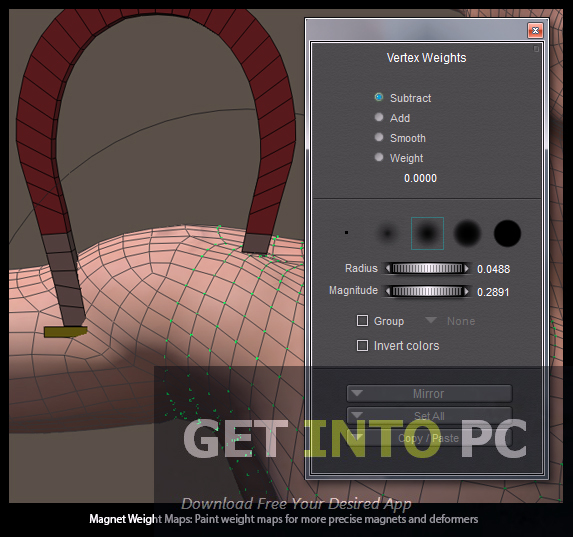Click the Vertex Weights title text
Screen dimensions: 573x537
426,58
